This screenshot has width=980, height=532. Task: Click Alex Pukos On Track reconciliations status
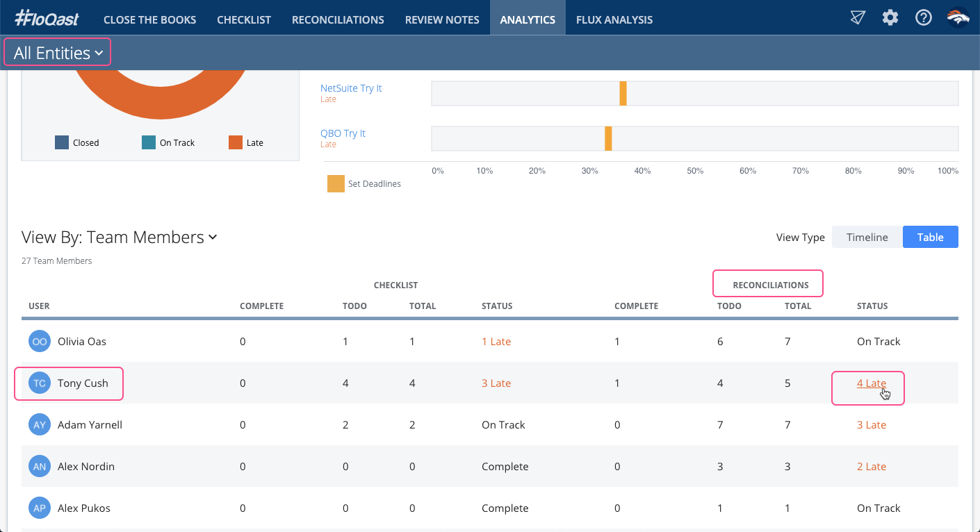click(x=879, y=508)
